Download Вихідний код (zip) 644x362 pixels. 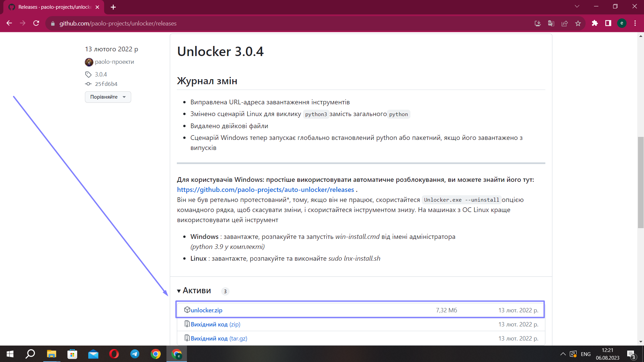point(215,324)
